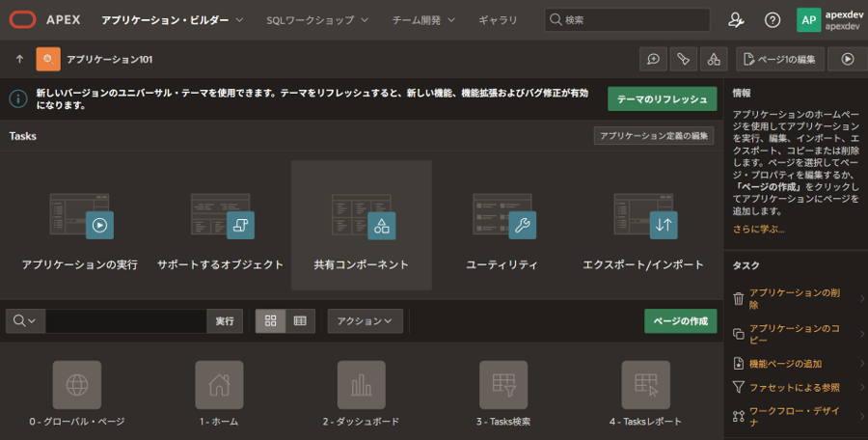Click the trash icon for delete application
868x440 pixels.
(739, 299)
